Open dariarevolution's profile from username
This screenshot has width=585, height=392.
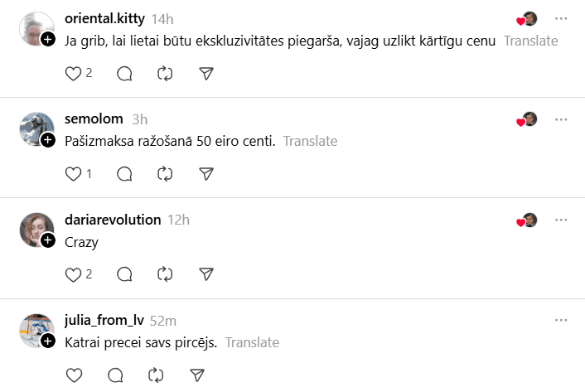pyautogui.click(x=113, y=220)
